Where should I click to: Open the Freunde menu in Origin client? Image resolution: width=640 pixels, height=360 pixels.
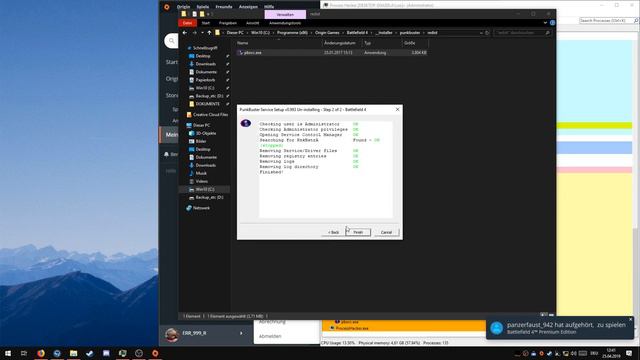[x=224, y=7]
